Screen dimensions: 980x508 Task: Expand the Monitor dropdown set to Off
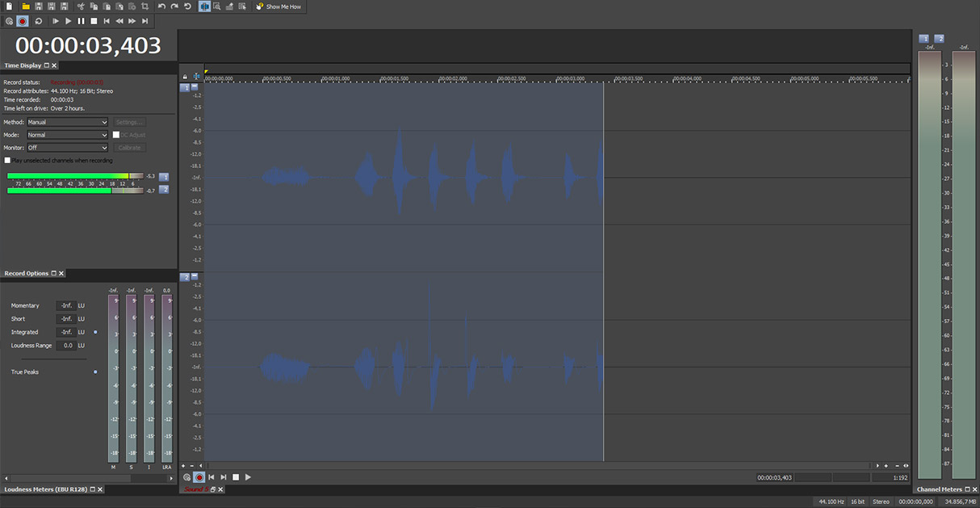point(67,148)
